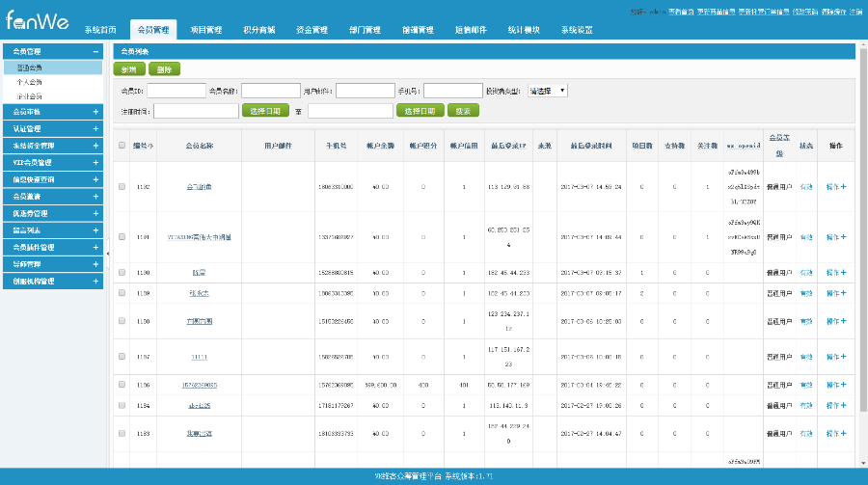Click the green 搜索 button
Image resolution: width=868 pixels, height=485 pixels.
(x=463, y=111)
